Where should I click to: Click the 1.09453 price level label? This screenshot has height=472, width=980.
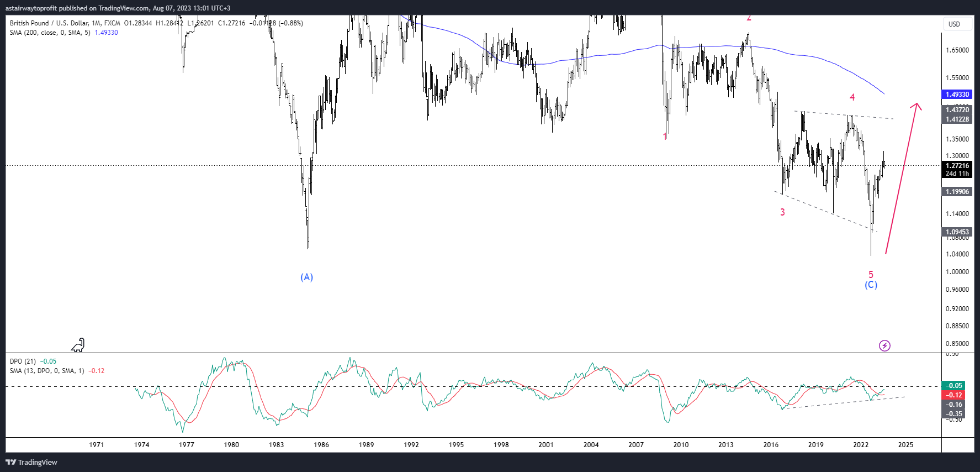(957, 232)
